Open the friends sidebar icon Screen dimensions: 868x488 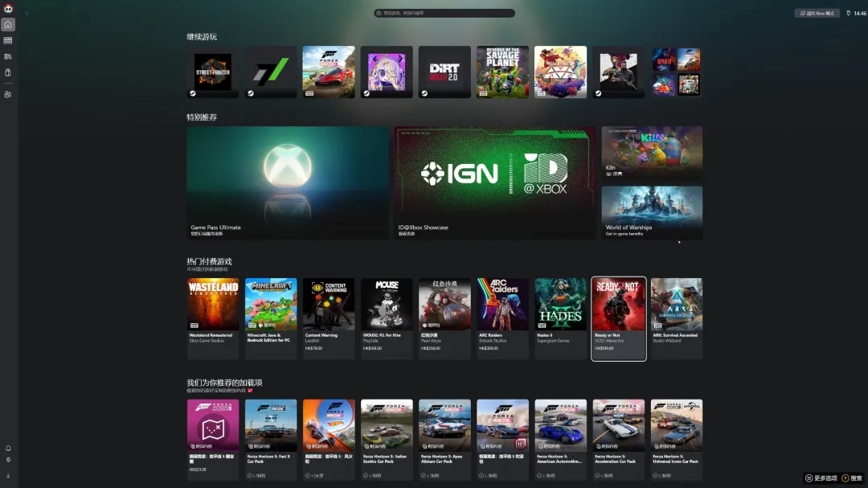pyautogui.click(x=8, y=95)
